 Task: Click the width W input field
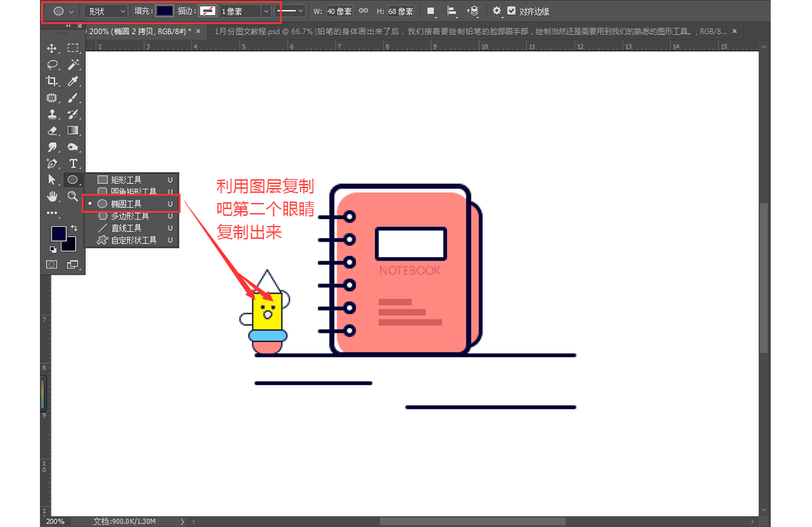click(x=339, y=11)
